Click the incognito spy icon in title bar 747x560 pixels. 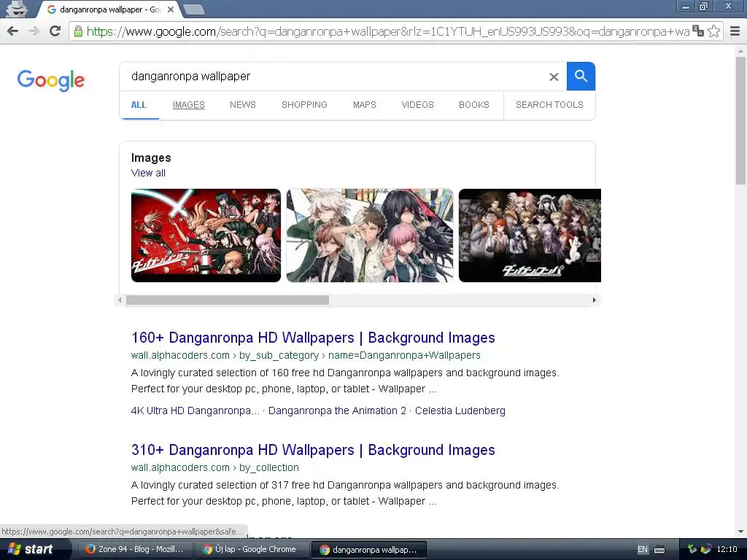click(16, 9)
